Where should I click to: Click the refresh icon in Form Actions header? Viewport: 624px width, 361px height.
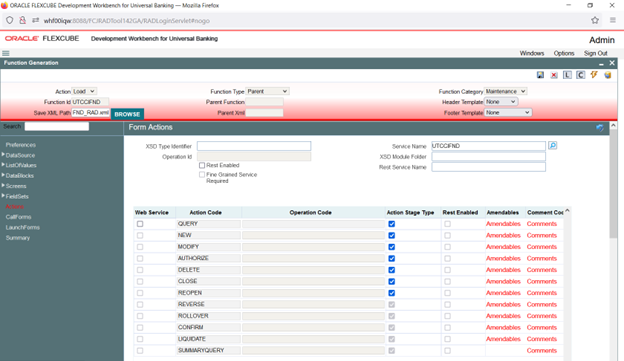point(600,127)
